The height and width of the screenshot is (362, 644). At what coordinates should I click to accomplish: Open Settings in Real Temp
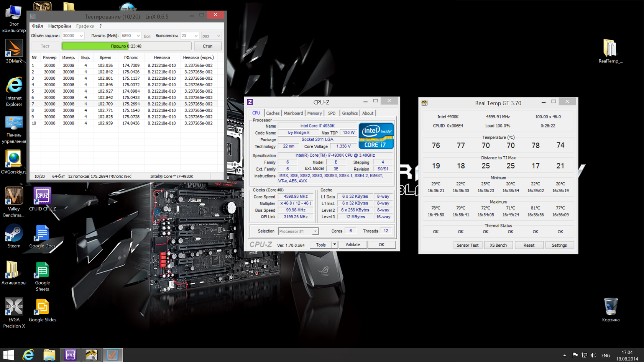click(559, 245)
